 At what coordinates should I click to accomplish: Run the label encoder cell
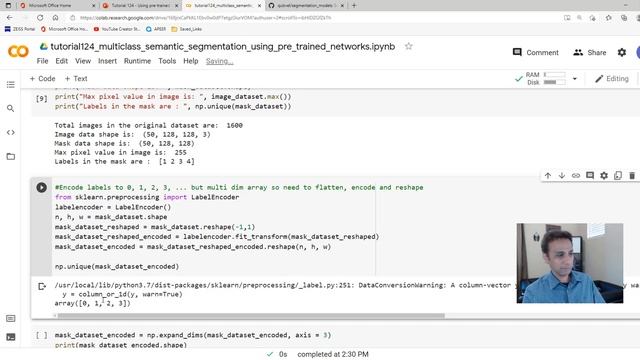click(41, 187)
